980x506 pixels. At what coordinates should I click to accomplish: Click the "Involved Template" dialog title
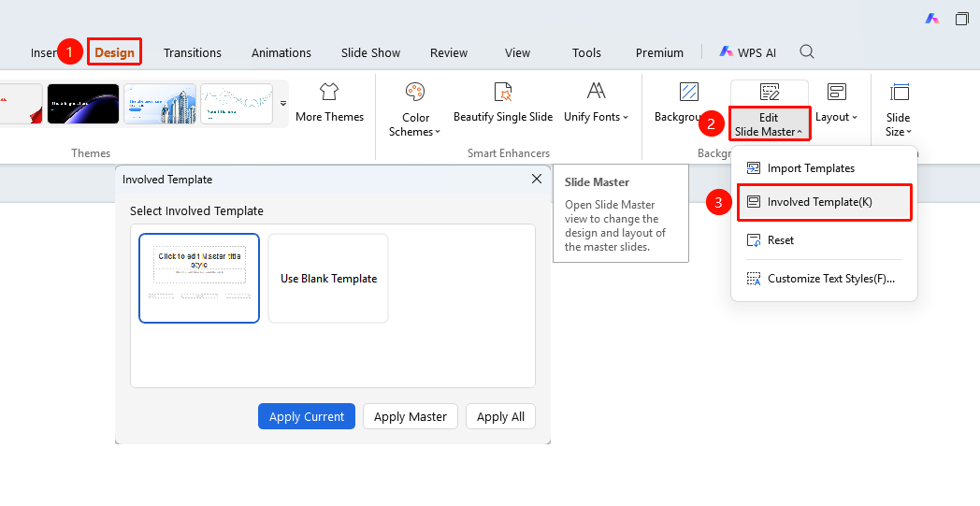[x=167, y=180]
